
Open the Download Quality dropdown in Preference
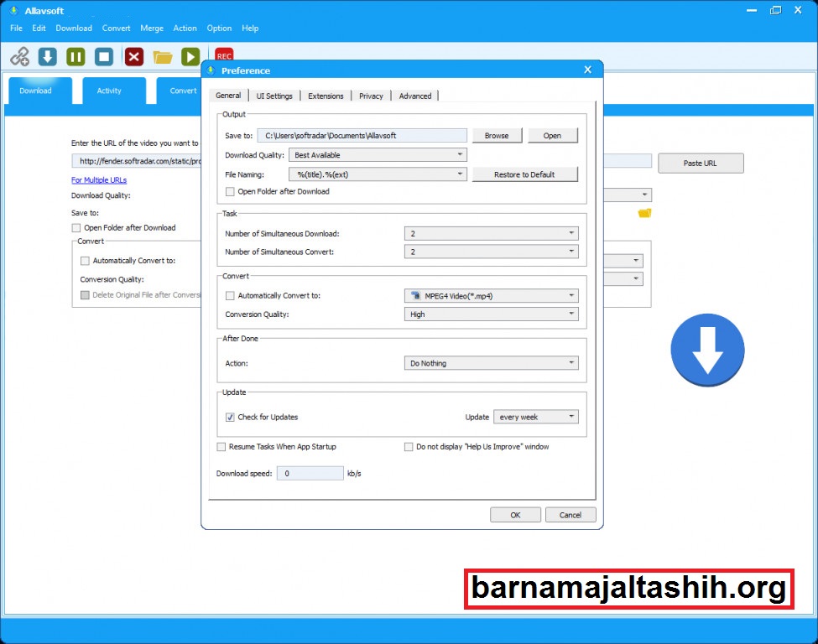(x=378, y=155)
